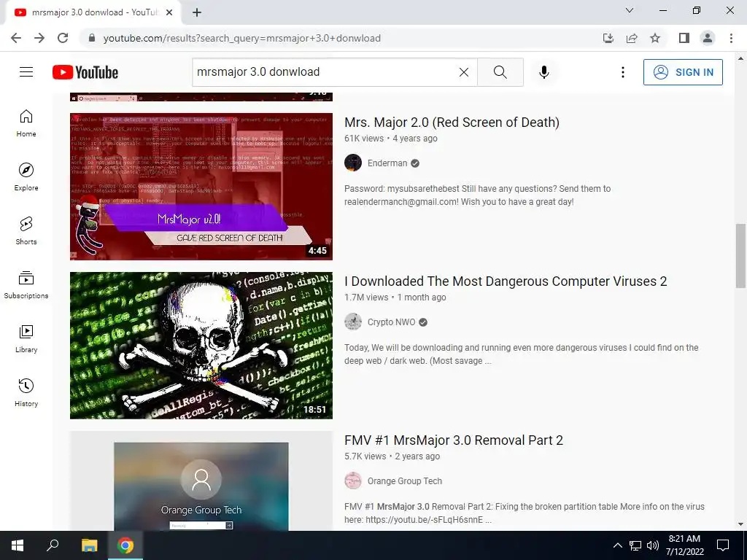This screenshot has width=747, height=560.
Task: Open video FMV #1 MrsMajor 3.0 Removal Part 2
Action: tap(454, 440)
